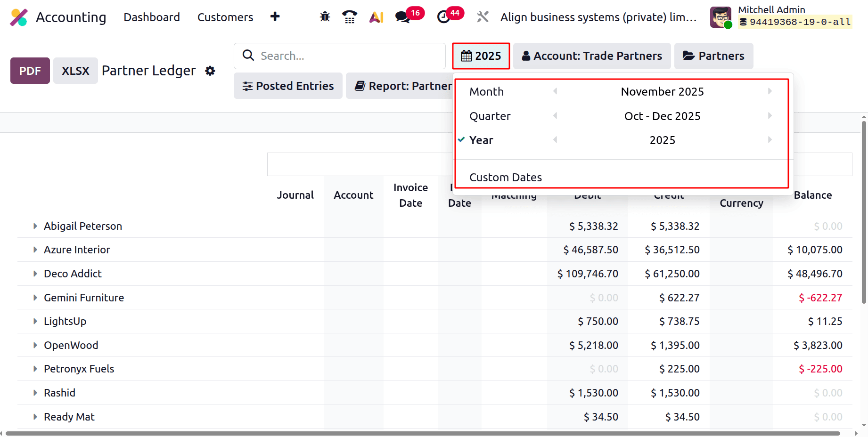Screen dimensions: 868x437
Task: Export report as PDF
Action: pyautogui.click(x=30, y=71)
